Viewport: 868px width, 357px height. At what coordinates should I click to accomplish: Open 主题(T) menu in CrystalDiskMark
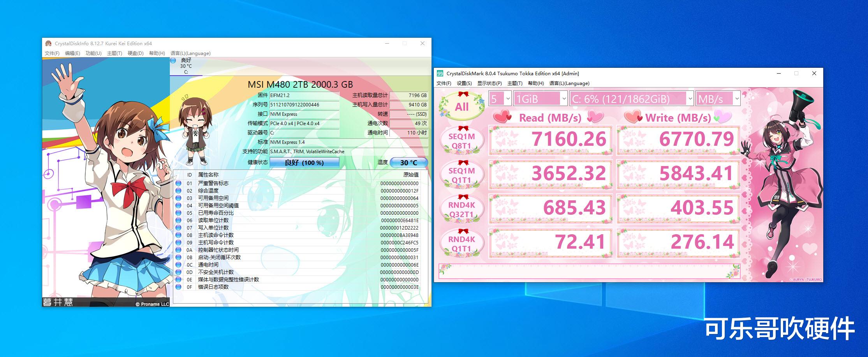point(515,83)
